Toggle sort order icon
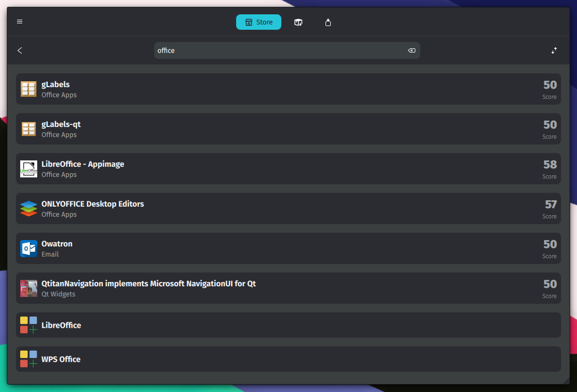The width and height of the screenshot is (577, 392). pyautogui.click(x=554, y=50)
